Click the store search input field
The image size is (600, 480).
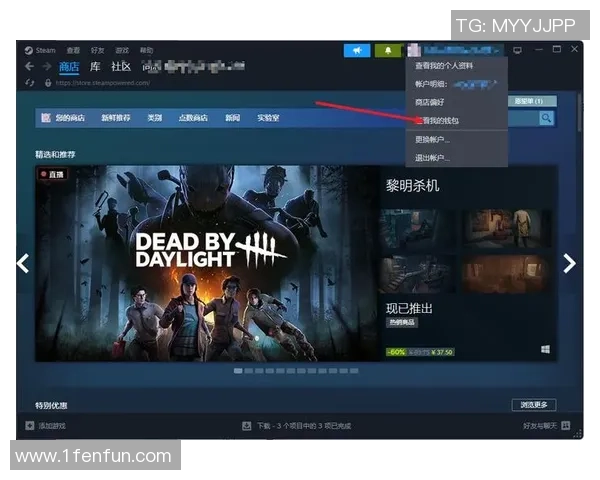[x=523, y=118]
